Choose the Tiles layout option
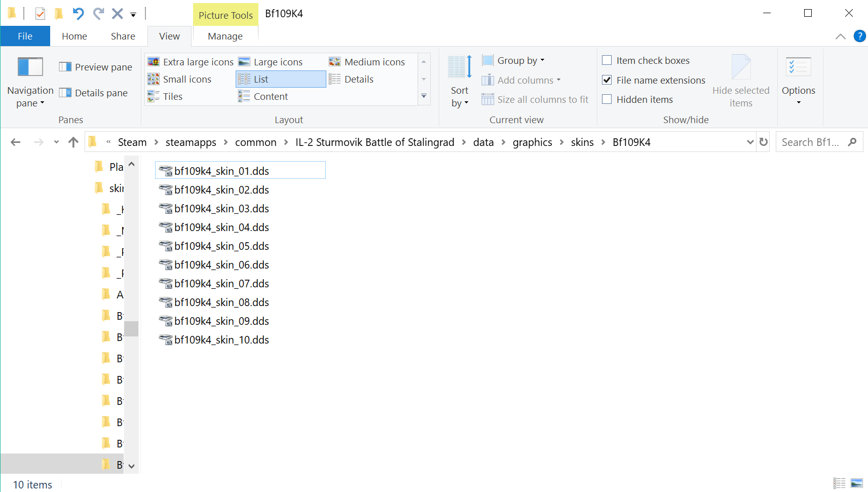This screenshot has width=868, height=492. tap(165, 96)
